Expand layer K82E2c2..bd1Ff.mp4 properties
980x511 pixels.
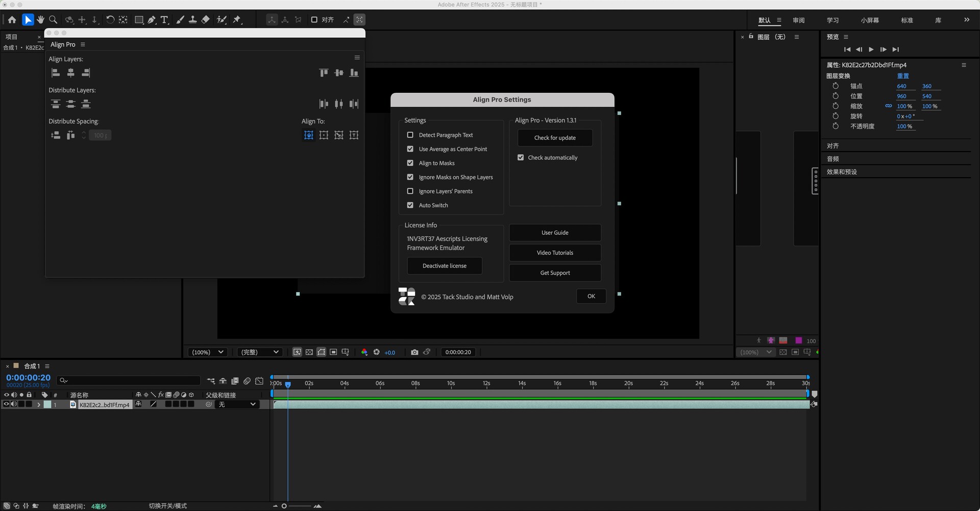(39, 405)
